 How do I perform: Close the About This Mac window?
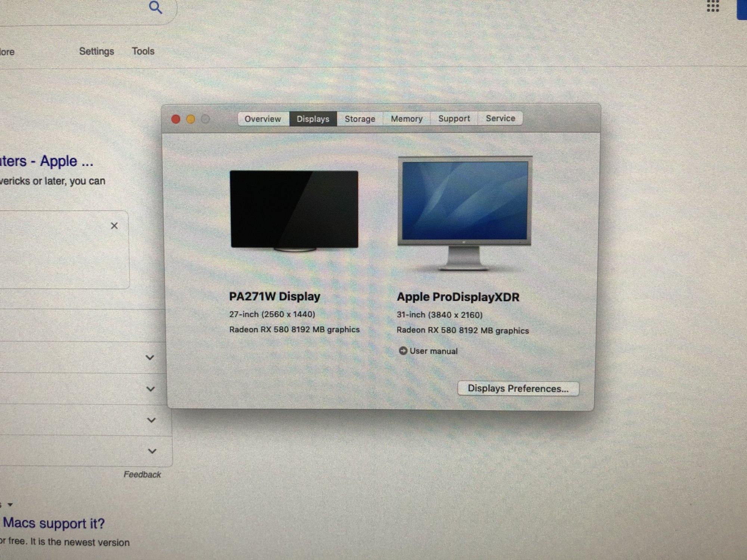click(176, 119)
